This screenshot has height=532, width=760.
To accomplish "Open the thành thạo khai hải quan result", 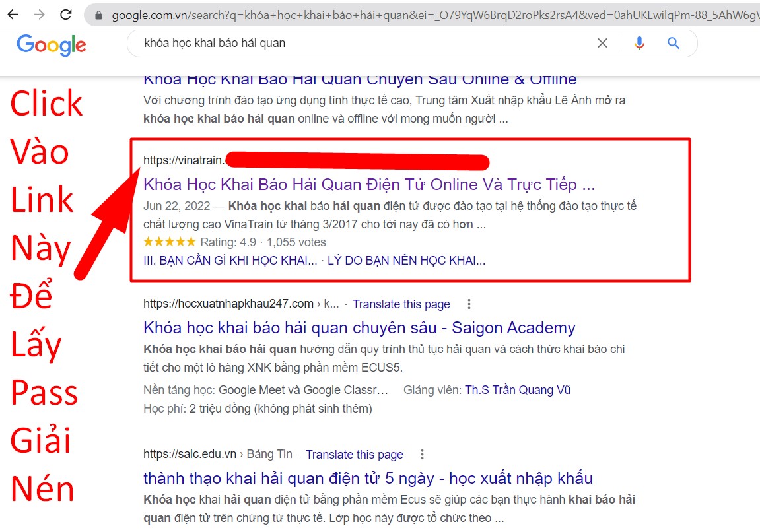I will coord(368,479).
